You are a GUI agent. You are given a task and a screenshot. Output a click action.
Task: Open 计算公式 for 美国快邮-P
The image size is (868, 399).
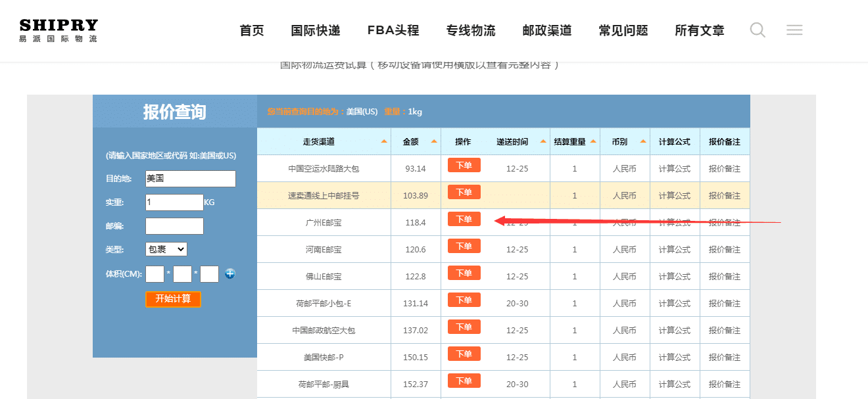[675, 358]
